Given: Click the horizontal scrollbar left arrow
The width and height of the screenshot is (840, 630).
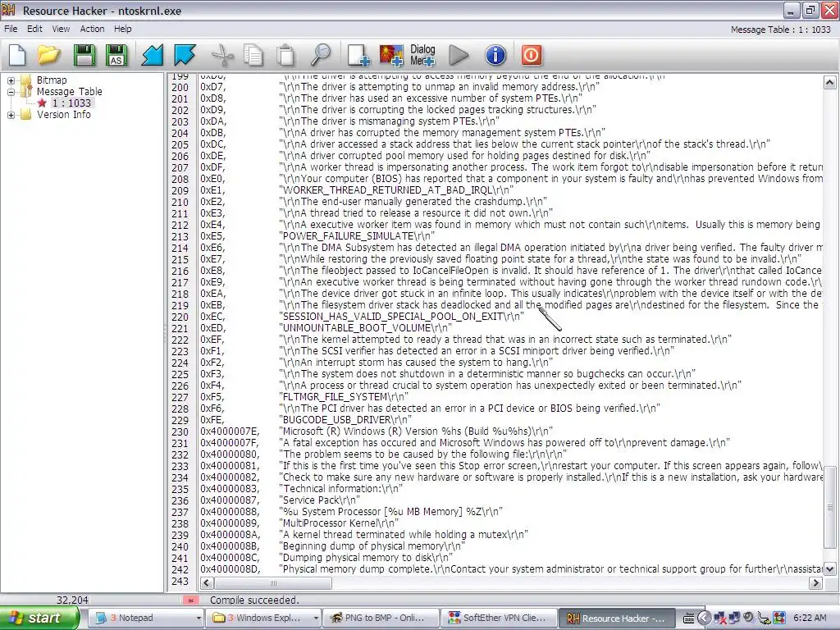Looking at the screenshot, I should (207, 583).
